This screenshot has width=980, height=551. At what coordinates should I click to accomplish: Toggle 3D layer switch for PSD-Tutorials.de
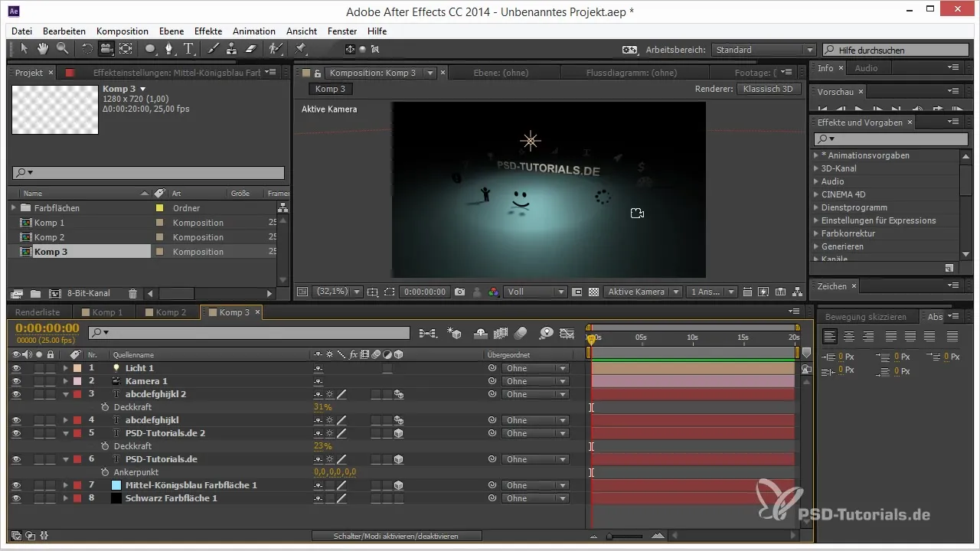[x=398, y=459]
